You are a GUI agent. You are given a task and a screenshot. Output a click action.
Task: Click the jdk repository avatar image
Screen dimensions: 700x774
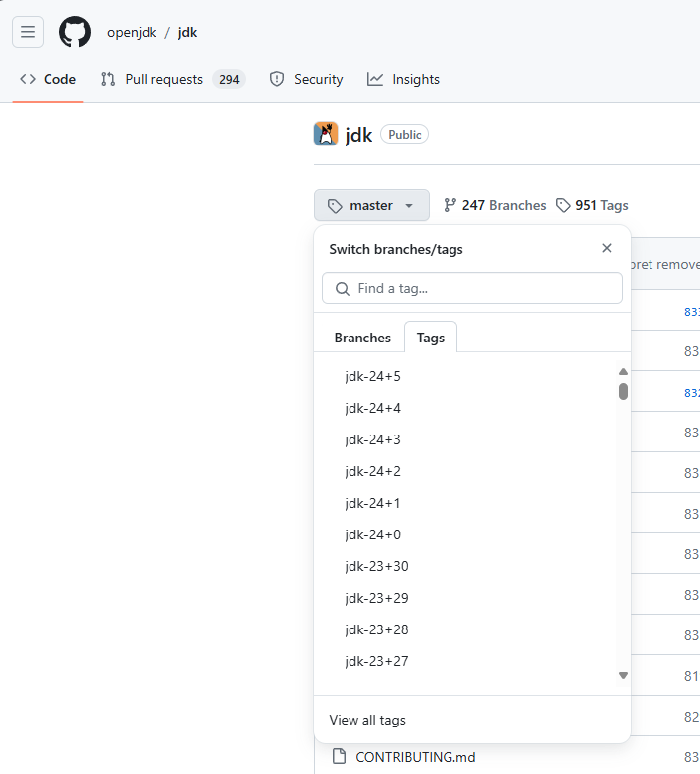326,134
